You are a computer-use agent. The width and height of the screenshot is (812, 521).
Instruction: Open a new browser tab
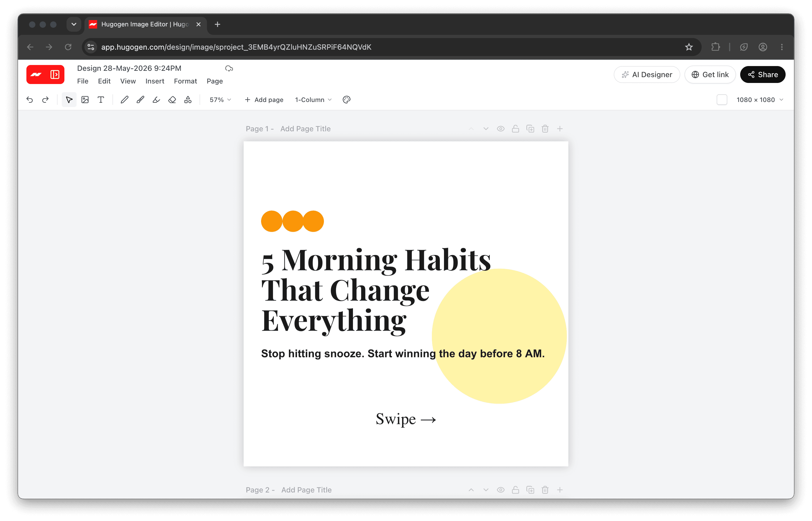[217, 24]
